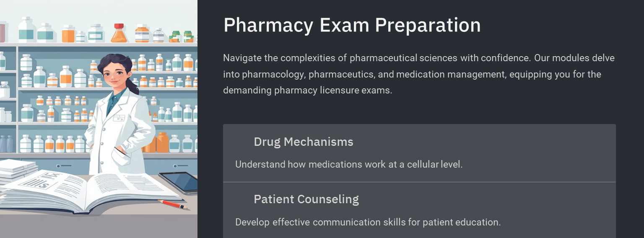Click the name badge on lab coat

point(119,118)
